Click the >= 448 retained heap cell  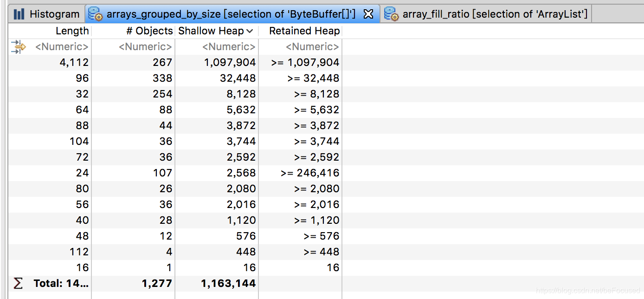322,252
